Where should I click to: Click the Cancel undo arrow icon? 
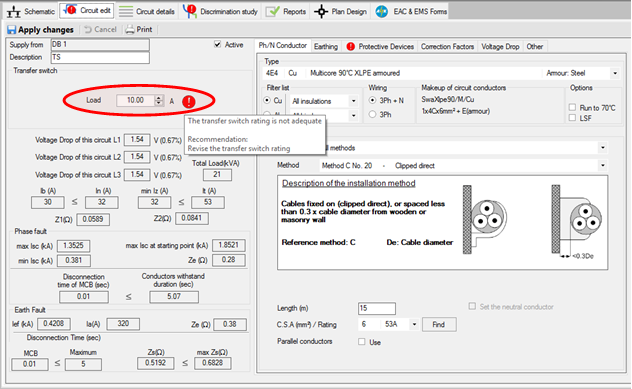(87, 29)
